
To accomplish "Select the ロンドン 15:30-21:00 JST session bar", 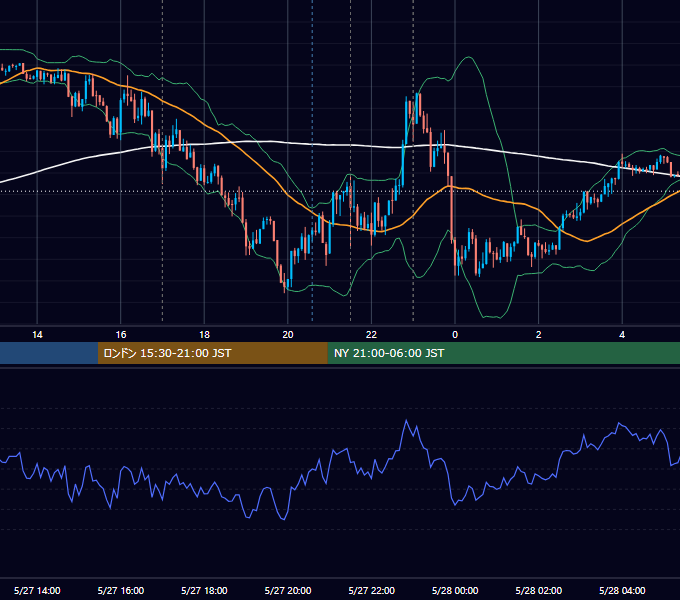I will (x=212, y=353).
